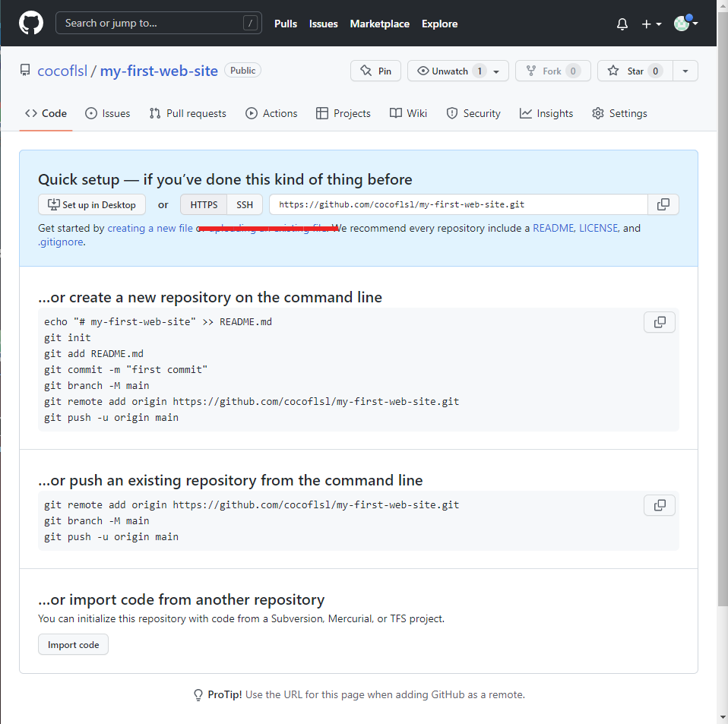This screenshot has width=728, height=724.
Task: Select the SSH clone option
Action: tap(245, 204)
